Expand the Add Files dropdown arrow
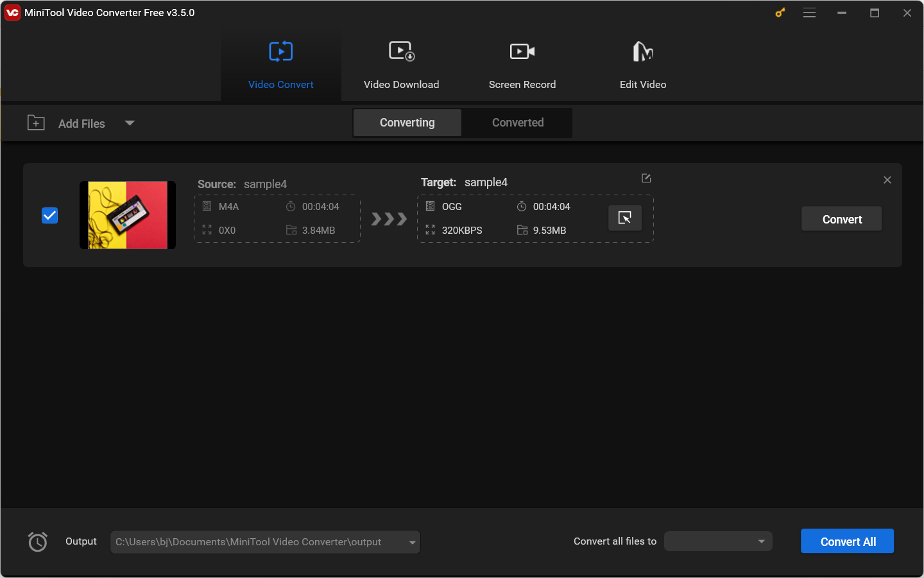Image resolution: width=924 pixels, height=578 pixels. click(x=130, y=123)
